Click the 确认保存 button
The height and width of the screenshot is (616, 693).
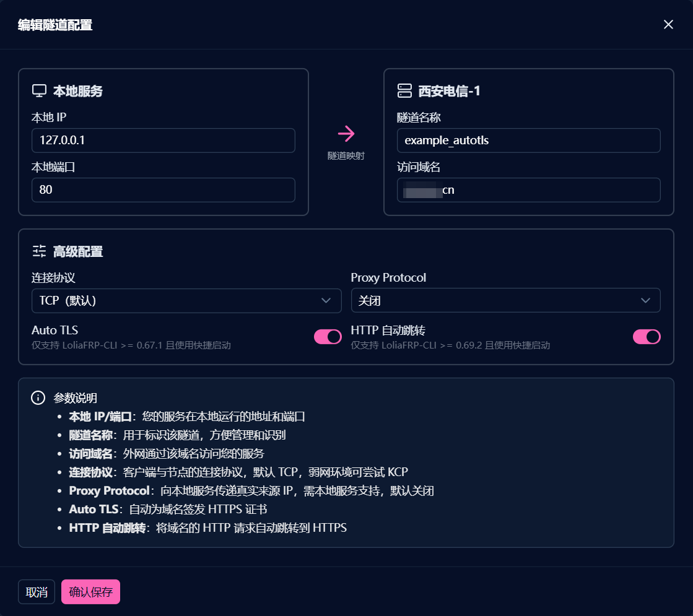90,592
